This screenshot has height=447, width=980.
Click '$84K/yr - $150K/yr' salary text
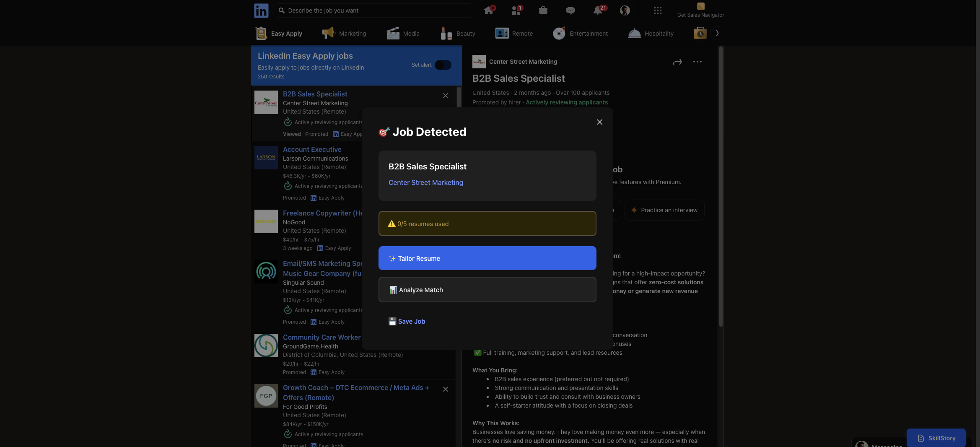click(306, 424)
